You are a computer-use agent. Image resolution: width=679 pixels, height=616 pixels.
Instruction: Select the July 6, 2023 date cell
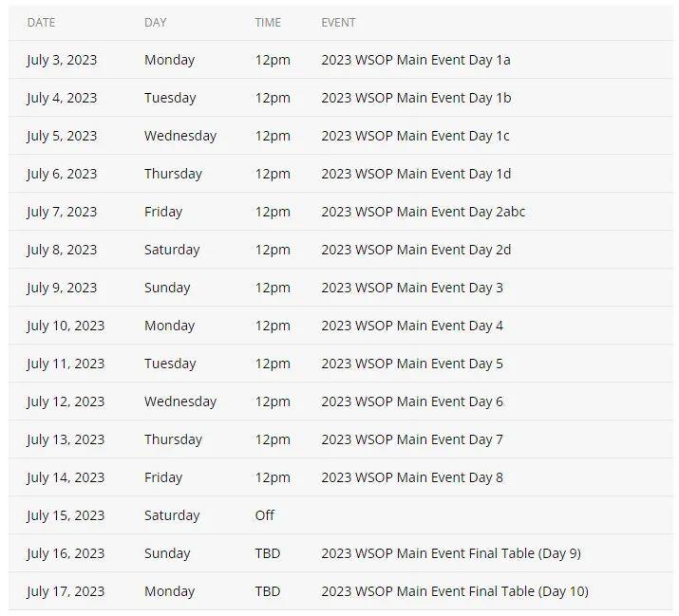pos(62,174)
